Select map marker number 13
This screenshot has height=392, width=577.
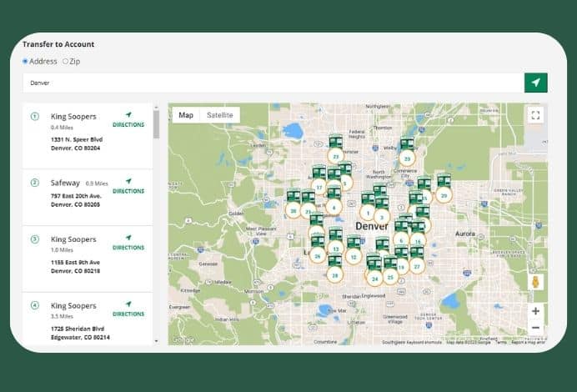tap(335, 249)
